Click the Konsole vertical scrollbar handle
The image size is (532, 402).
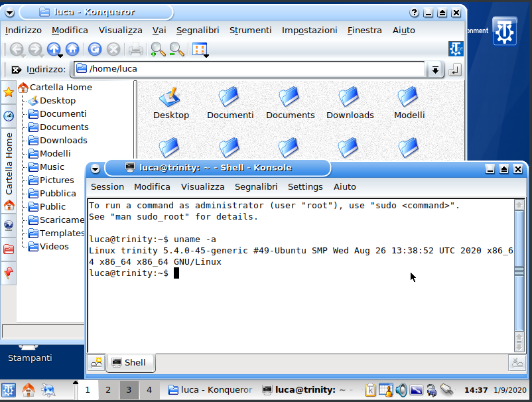point(519,271)
